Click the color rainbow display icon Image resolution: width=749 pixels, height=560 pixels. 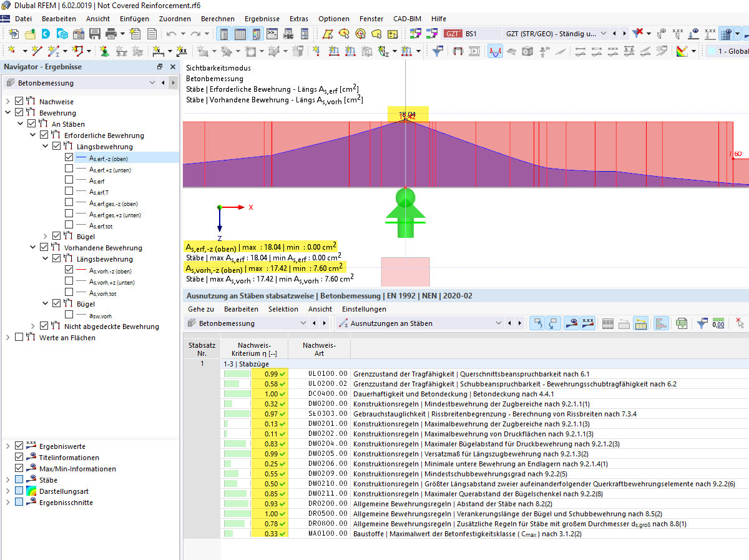pyautogui.click(x=682, y=51)
